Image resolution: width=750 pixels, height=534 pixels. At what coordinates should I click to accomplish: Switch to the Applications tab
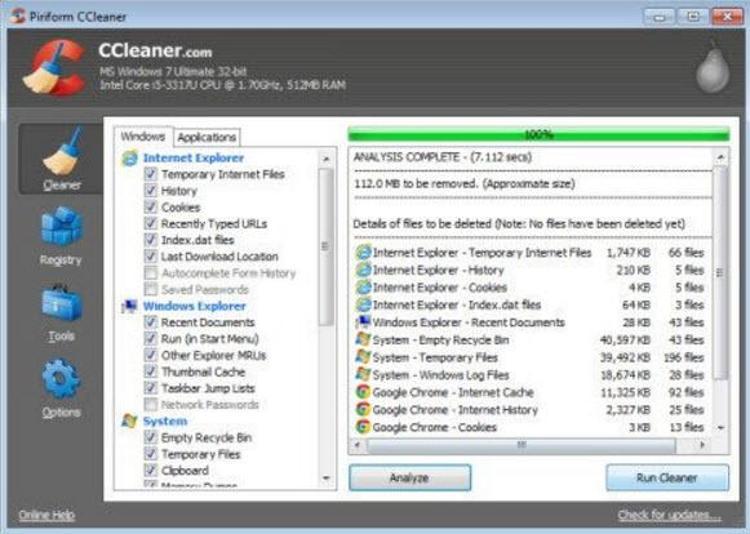207,137
